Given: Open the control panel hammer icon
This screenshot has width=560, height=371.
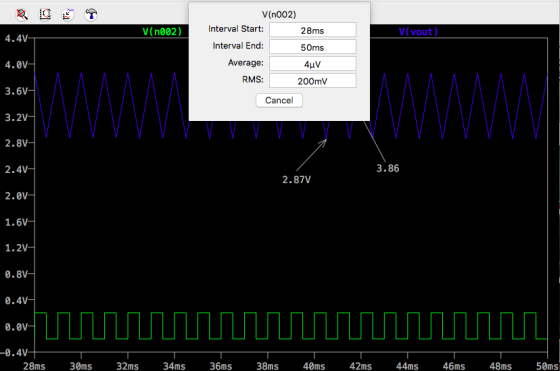Looking at the screenshot, I should (91, 15).
